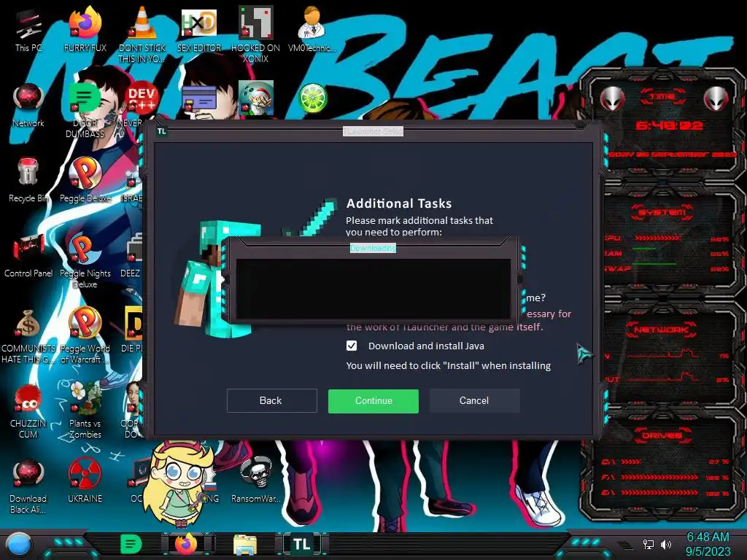Click the DRIVES widget header

(662, 435)
